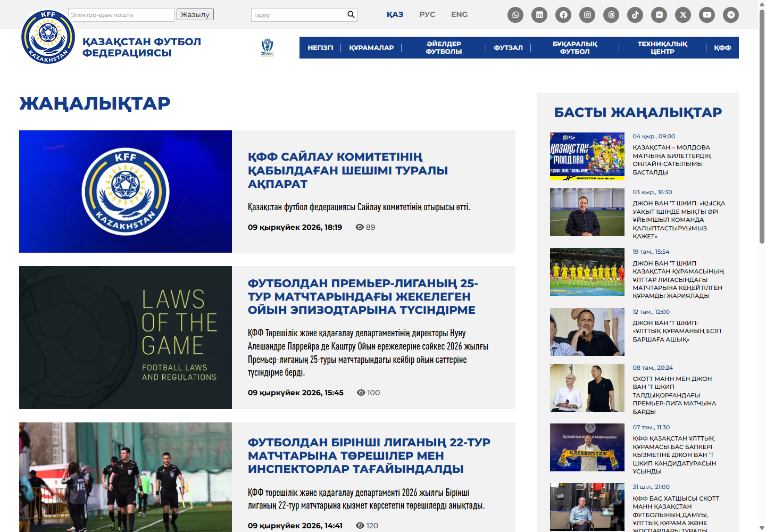The height and width of the screenshot is (532, 766).
Task: Open the НЕГІЗГІ menu item
Action: (320, 48)
